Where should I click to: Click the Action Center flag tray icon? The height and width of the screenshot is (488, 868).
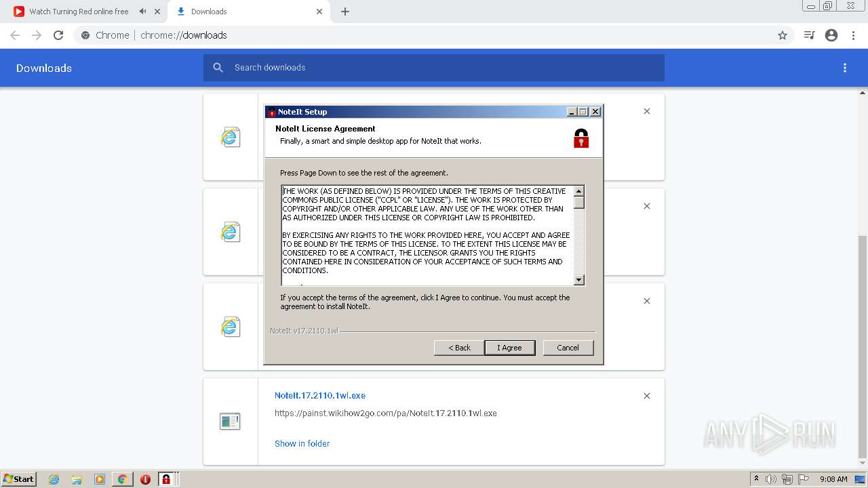pos(804,479)
